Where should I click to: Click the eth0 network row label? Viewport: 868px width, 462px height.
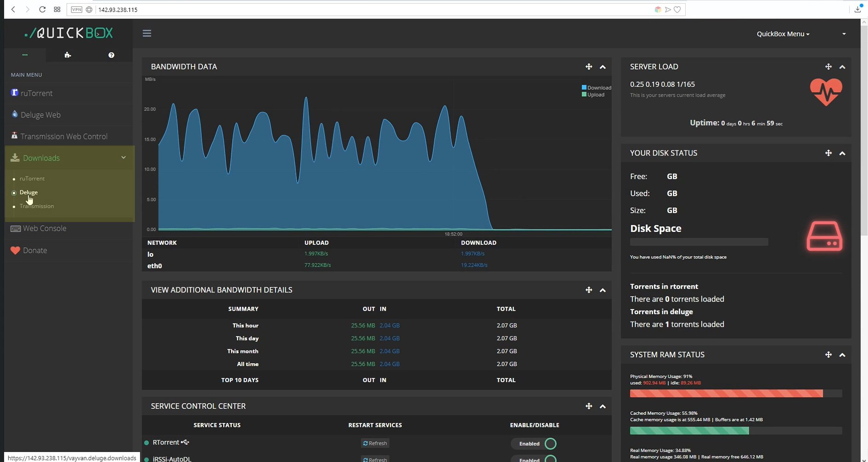point(154,266)
